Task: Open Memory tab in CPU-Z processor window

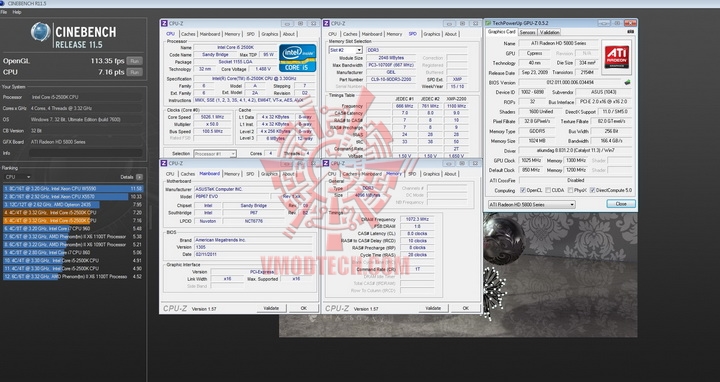Action: (x=232, y=34)
